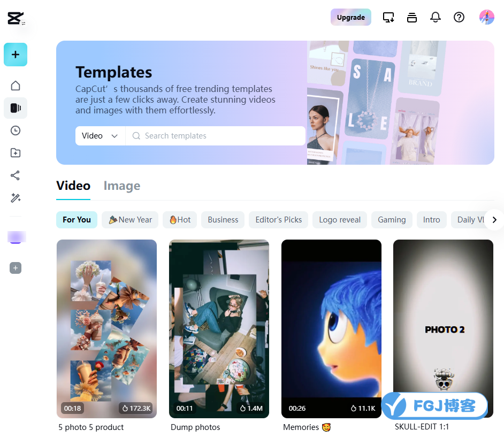Click the blue create new plus button
The image size is (504, 438).
tap(16, 55)
